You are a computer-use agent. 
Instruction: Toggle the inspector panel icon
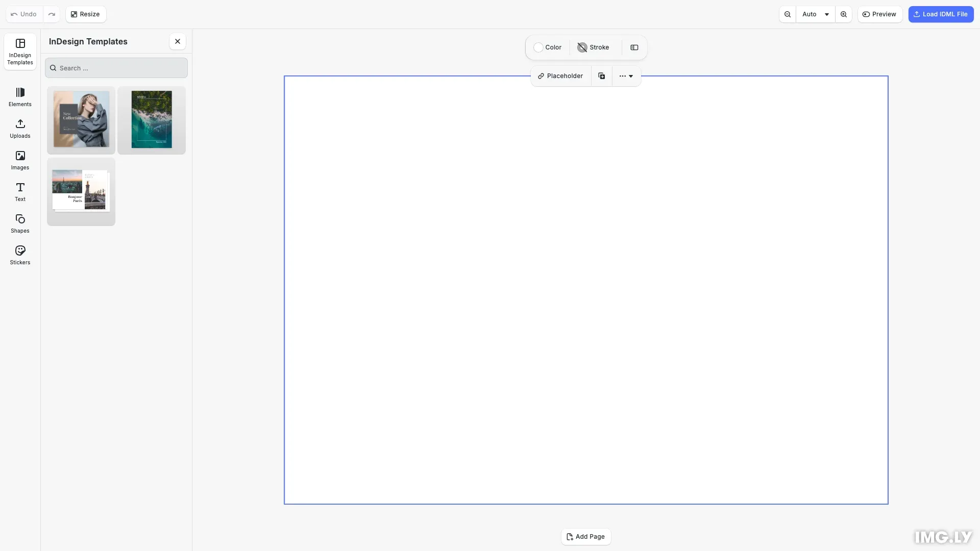(x=634, y=47)
